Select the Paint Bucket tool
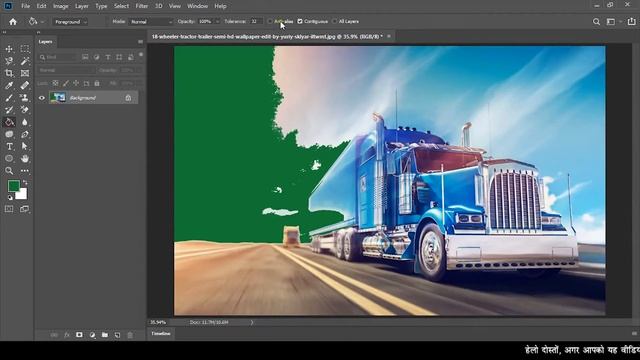 click(9, 122)
